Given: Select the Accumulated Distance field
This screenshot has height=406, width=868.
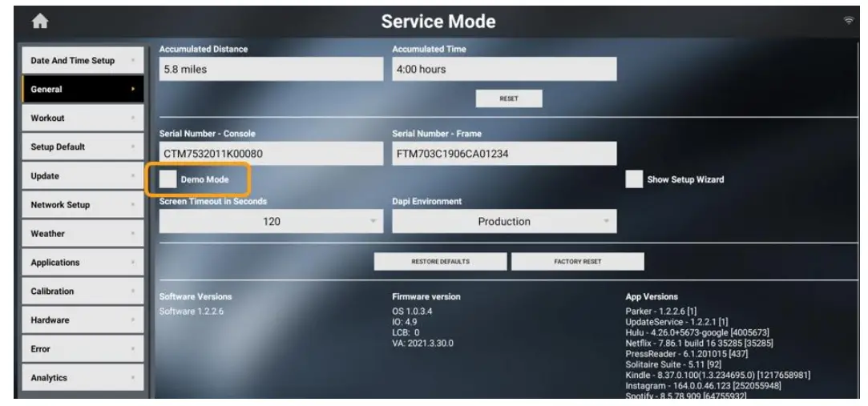Looking at the screenshot, I should click(x=271, y=69).
